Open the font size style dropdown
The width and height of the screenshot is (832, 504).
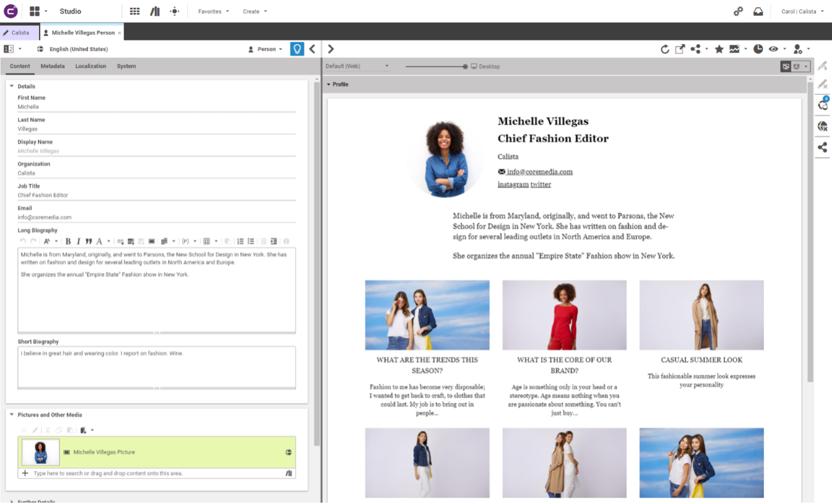tap(50, 241)
